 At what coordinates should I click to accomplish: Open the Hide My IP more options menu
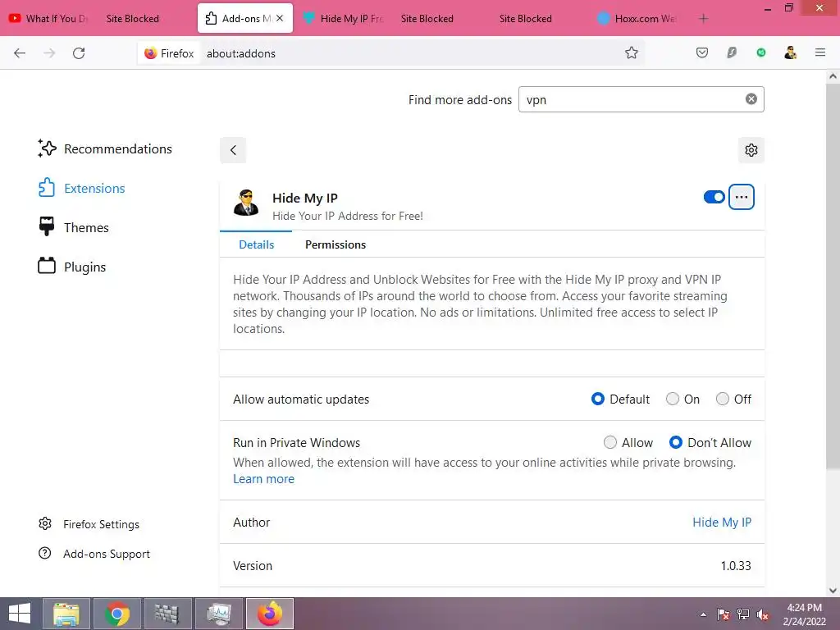point(742,197)
